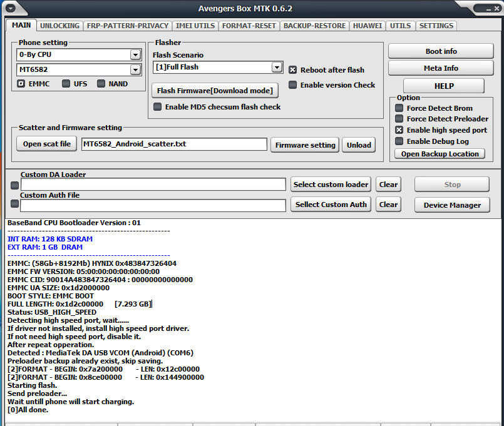504x426 pixels.
Task: Open the SETTINGS tab
Action: 436,26
